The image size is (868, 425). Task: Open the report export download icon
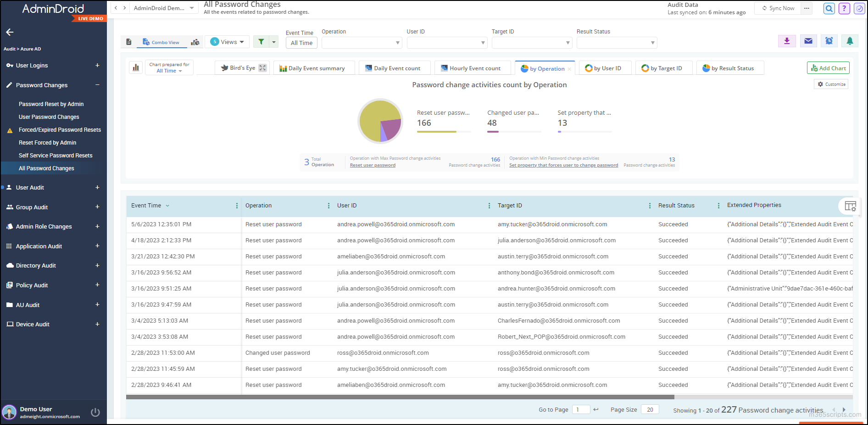pos(787,41)
